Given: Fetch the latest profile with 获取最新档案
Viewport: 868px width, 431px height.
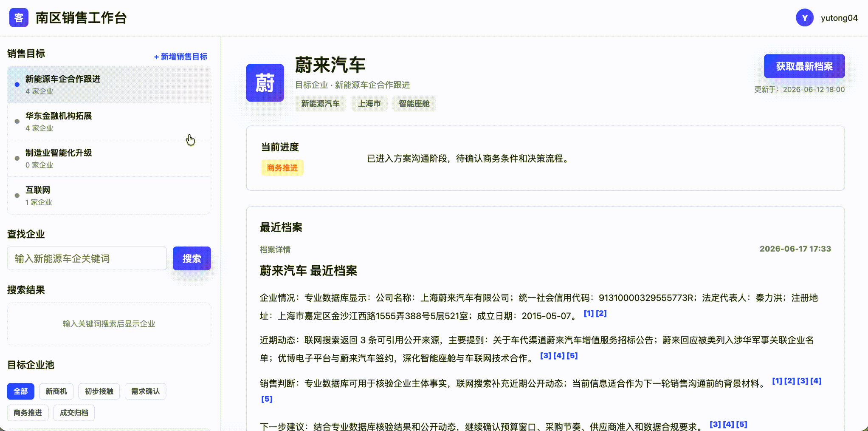Looking at the screenshot, I should pyautogui.click(x=804, y=66).
